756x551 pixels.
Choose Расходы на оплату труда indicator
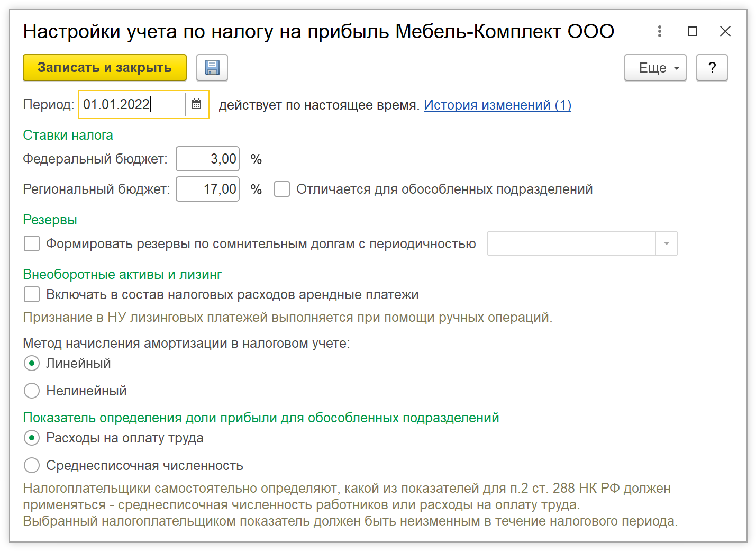pyautogui.click(x=32, y=438)
